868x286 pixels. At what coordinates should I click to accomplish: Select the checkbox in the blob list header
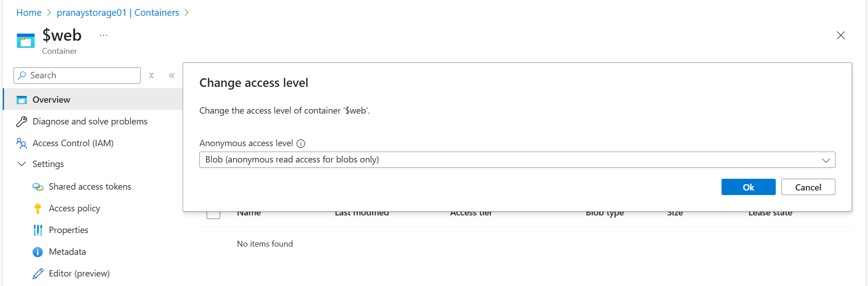213,213
